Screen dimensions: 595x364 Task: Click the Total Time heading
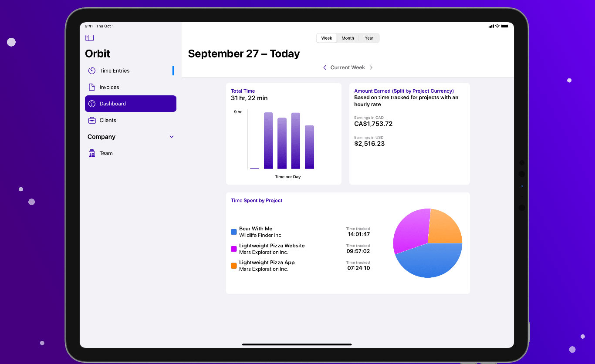243,91
